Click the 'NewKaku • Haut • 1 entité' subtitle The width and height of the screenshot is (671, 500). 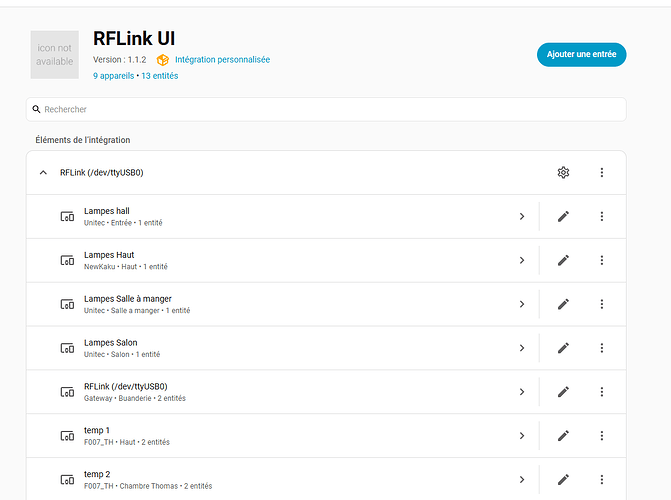tap(126, 267)
